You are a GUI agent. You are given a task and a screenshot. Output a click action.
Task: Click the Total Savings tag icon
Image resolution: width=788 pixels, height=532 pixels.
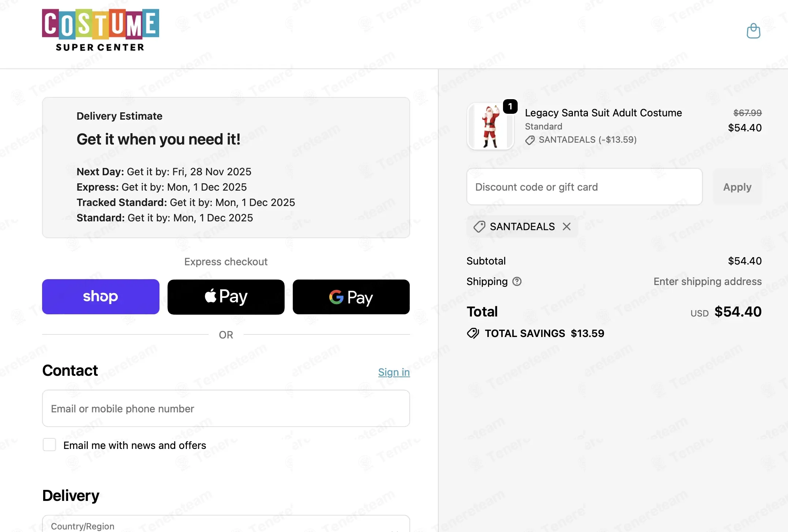click(473, 333)
